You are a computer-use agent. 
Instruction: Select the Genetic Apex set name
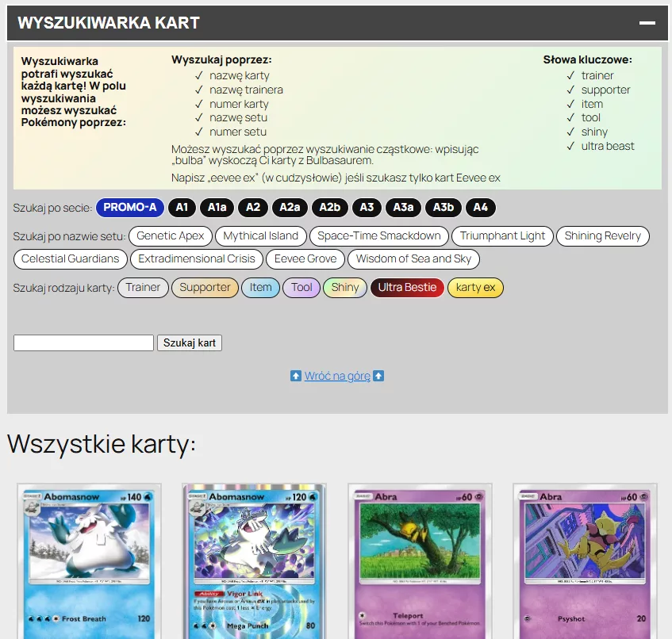[x=171, y=236]
